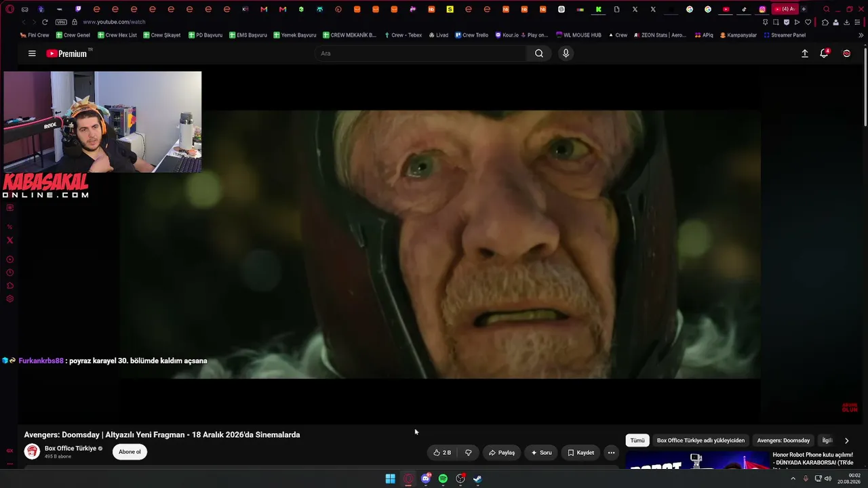Switch to the Kick browser tab
This screenshot has width=868, height=488.
pyautogui.click(x=599, y=9)
